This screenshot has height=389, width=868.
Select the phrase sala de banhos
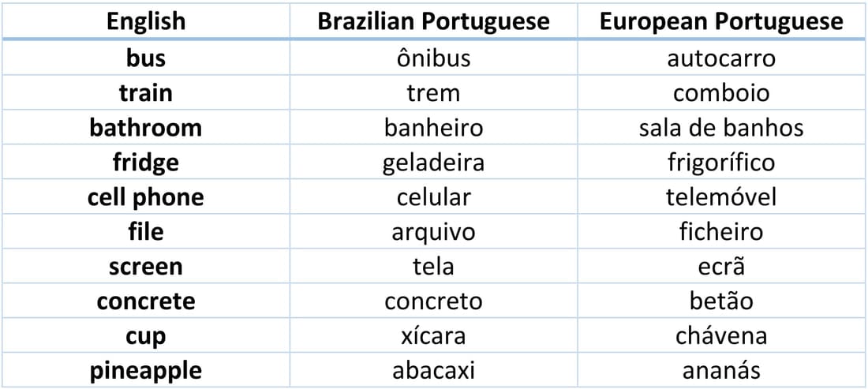pyautogui.click(x=721, y=128)
